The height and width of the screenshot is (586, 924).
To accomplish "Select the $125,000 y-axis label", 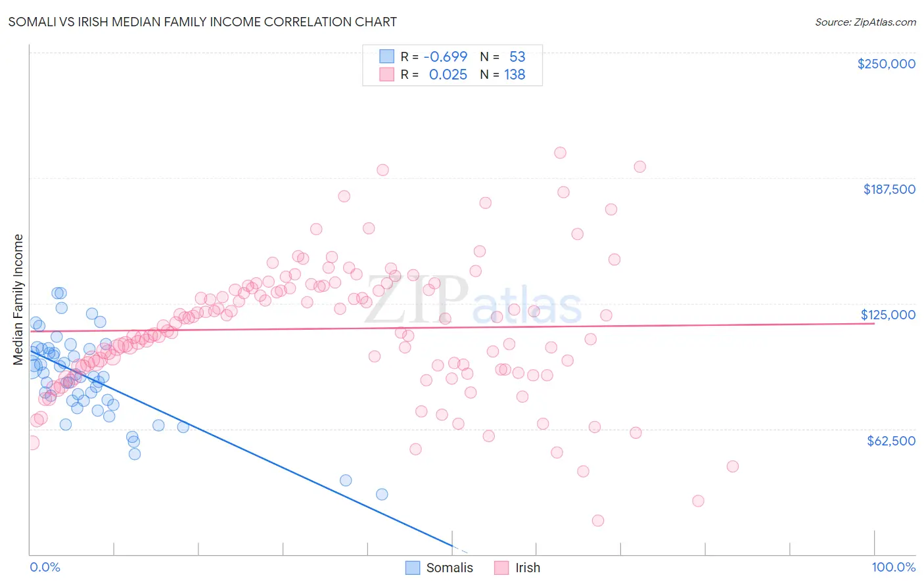I will 888,315.
